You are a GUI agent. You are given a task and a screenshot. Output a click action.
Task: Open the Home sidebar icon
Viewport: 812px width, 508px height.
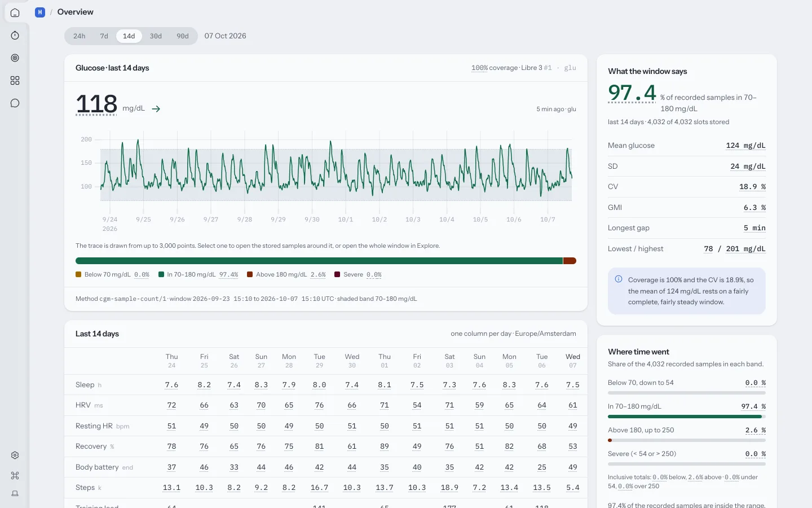coord(15,12)
